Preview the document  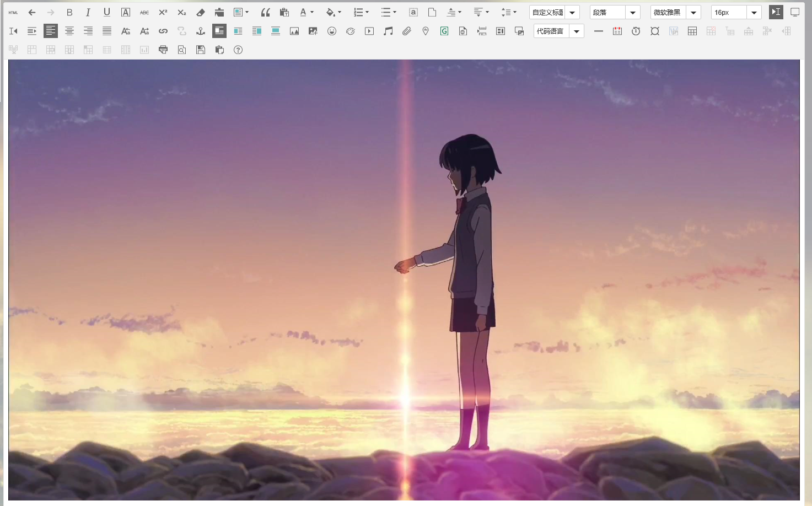pos(182,50)
